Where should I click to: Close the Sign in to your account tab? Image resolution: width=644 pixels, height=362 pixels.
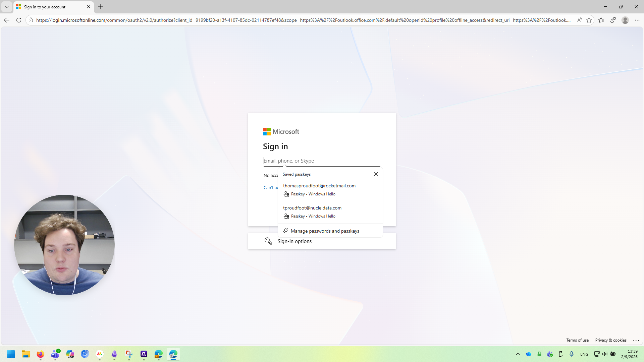(89, 7)
